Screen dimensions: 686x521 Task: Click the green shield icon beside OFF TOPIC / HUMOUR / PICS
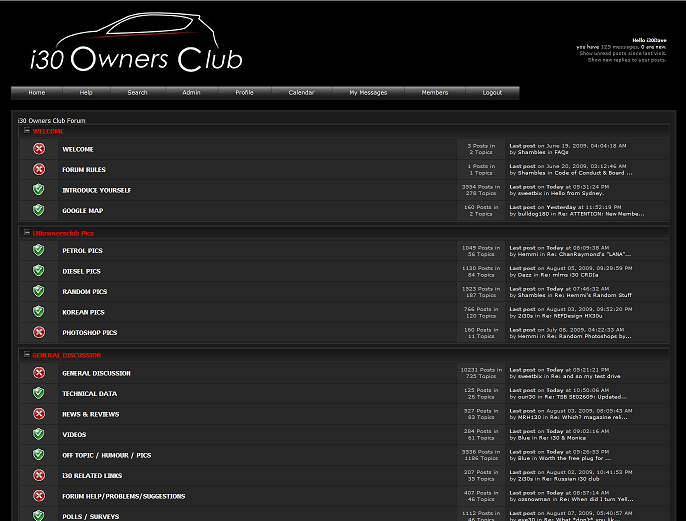(38, 455)
